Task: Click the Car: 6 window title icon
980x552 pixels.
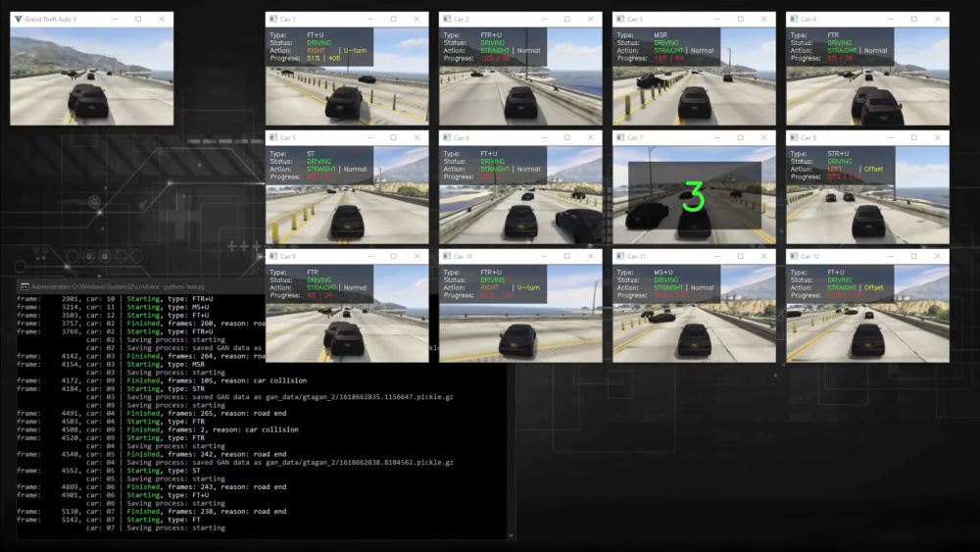Action: (446, 137)
